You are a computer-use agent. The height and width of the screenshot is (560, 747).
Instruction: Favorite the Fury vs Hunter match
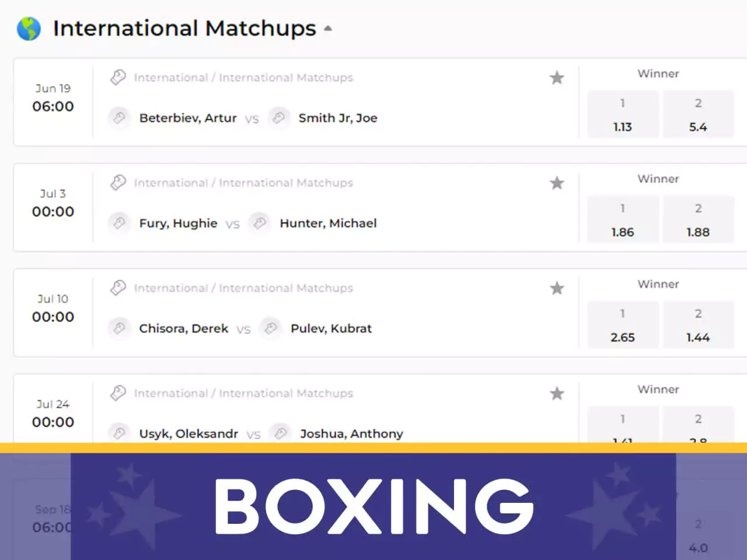click(x=557, y=183)
